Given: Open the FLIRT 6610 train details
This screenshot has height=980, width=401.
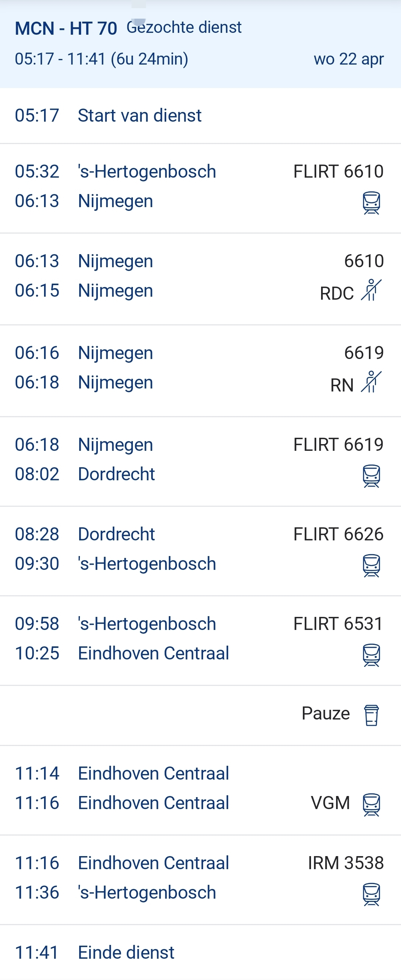Looking at the screenshot, I should point(338,172).
